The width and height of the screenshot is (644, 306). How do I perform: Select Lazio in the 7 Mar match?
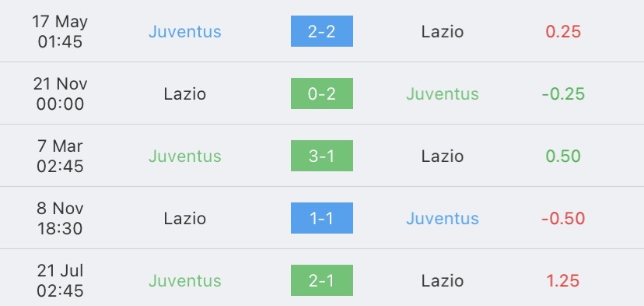coord(443,157)
